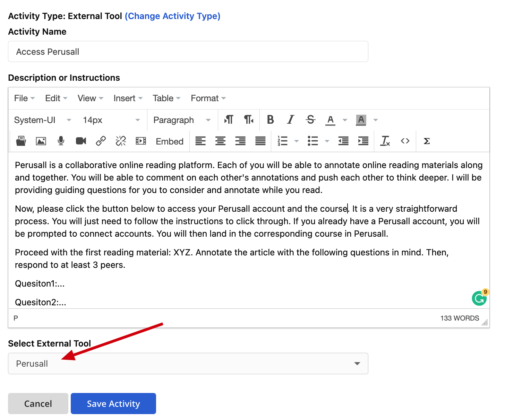Screen dimensions: 505x420
Task: Open the Edit menu
Action: [x=56, y=98]
